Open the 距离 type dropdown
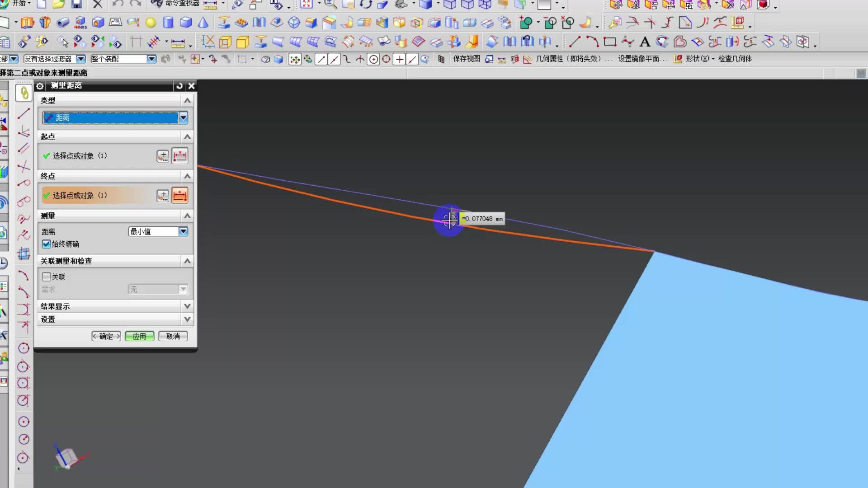868x488 pixels. (x=183, y=118)
